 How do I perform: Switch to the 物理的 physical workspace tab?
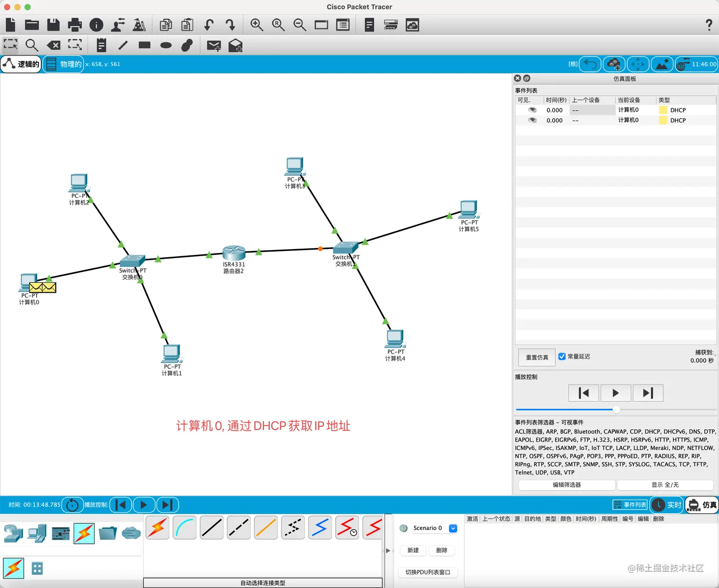click(63, 64)
